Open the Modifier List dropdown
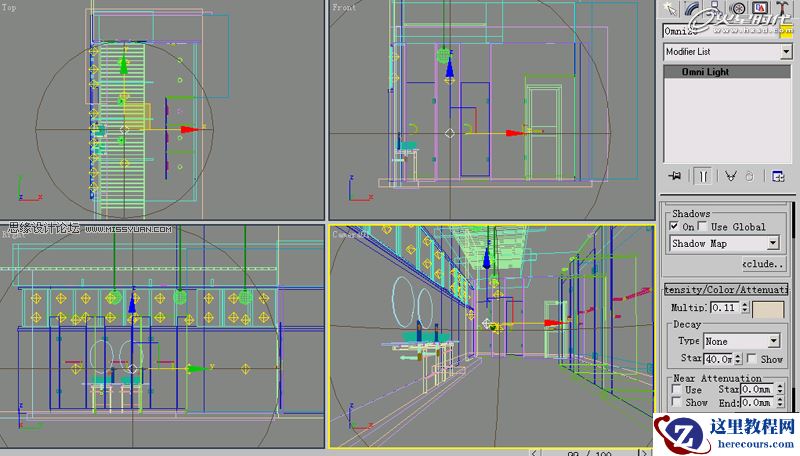Viewport: 800px width, 456px height. 728,52
